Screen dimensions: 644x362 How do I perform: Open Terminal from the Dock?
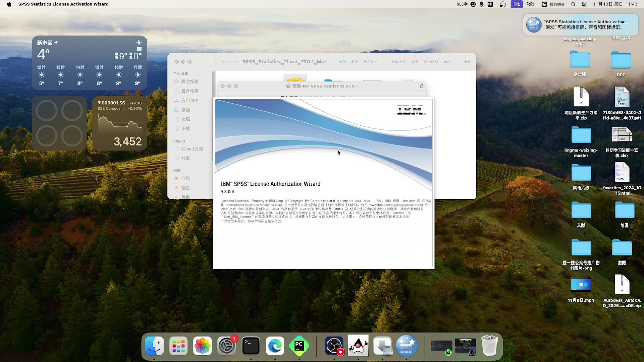pos(251,346)
